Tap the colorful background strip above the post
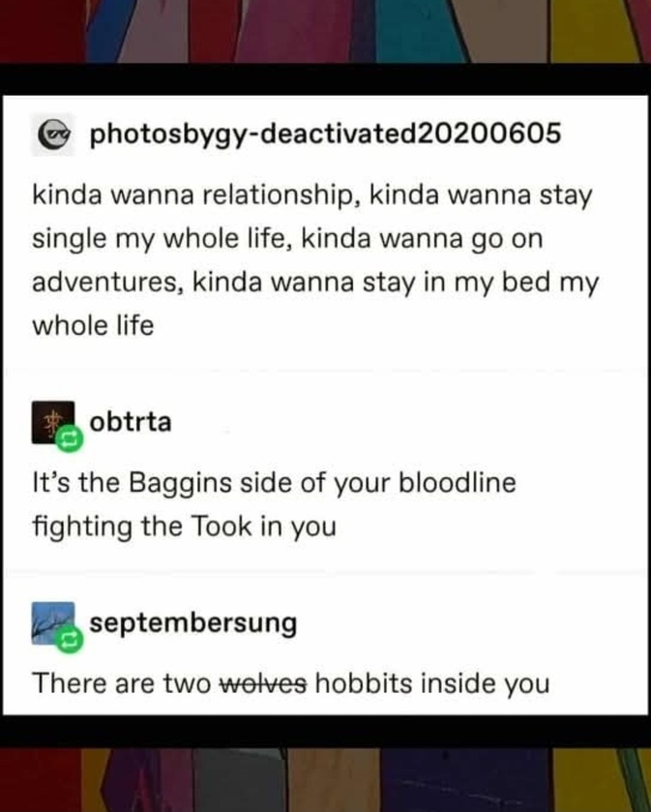This screenshot has width=651, height=812. [325, 31]
